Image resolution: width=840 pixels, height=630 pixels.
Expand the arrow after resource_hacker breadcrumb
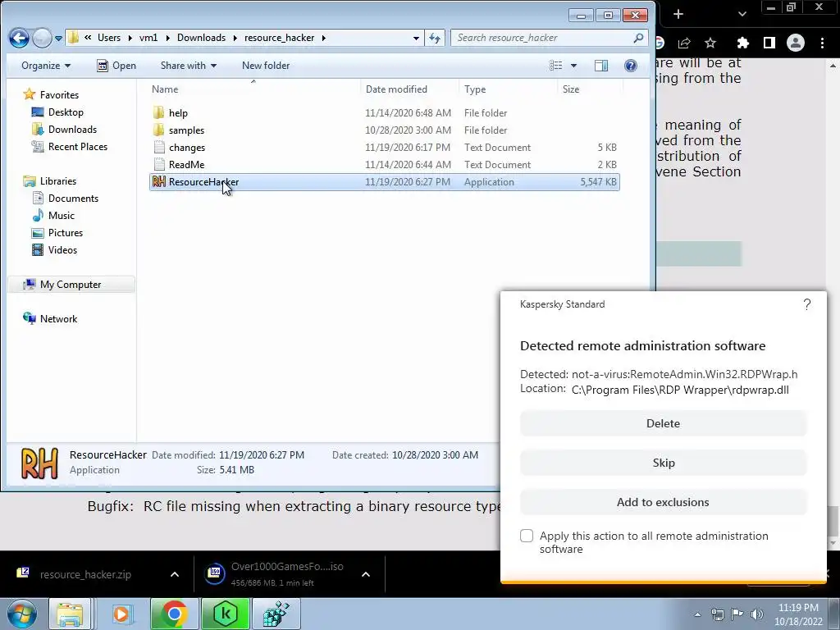[x=323, y=38]
